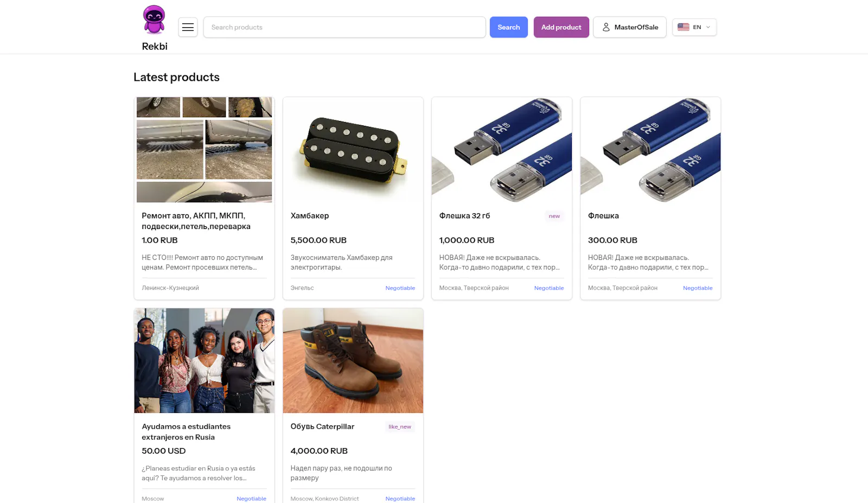Focus the Search products field
The width and height of the screenshot is (868, 503).
[x=344, y=27]
